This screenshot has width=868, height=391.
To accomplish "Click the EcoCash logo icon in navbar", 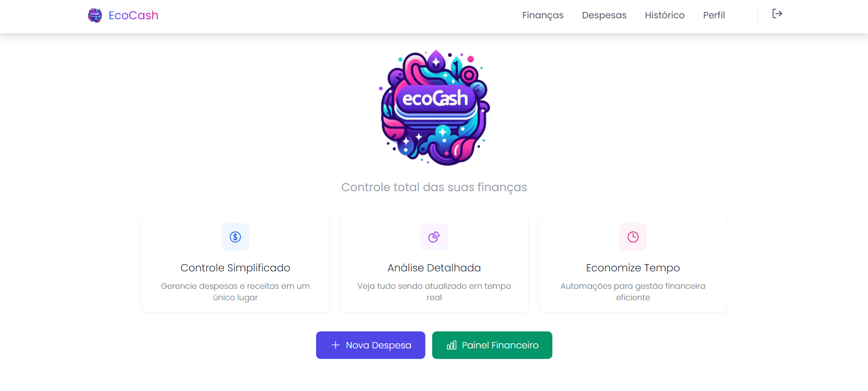I will [95, 15].
